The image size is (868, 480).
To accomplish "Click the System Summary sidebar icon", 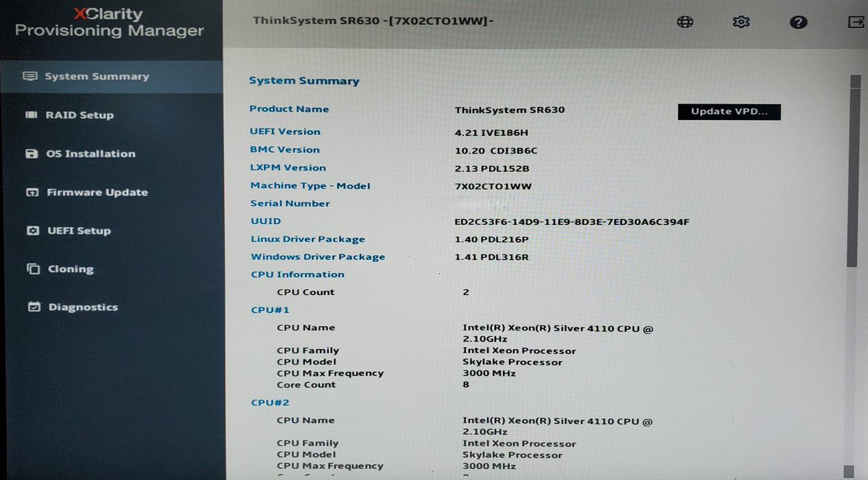I will pyautogui.click(x=29, y=76).
